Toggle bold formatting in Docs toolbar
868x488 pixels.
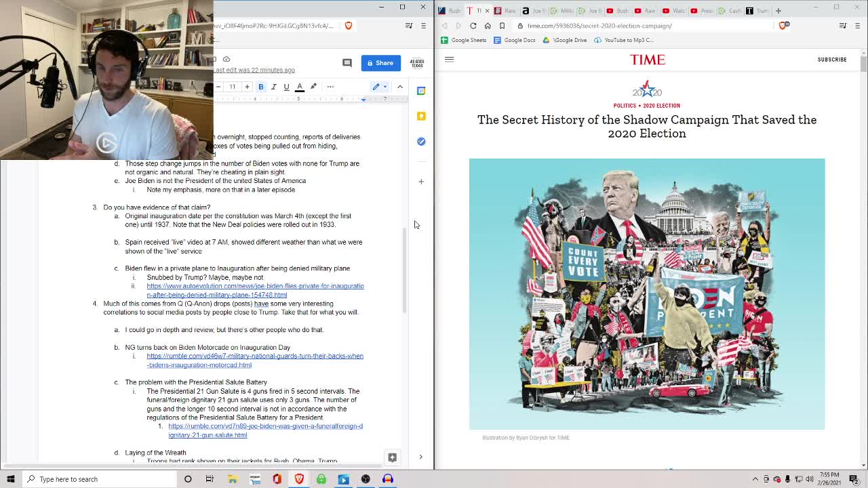(261, 87)
